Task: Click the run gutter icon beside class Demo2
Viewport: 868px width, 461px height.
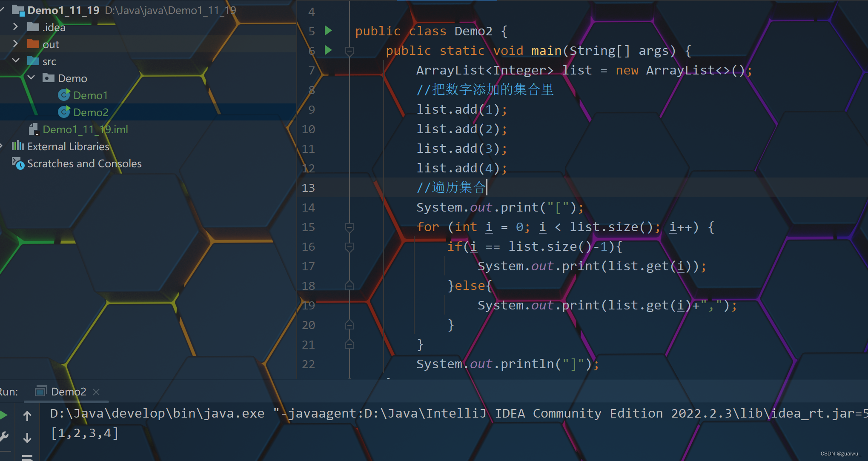Action: click(328, 31)
